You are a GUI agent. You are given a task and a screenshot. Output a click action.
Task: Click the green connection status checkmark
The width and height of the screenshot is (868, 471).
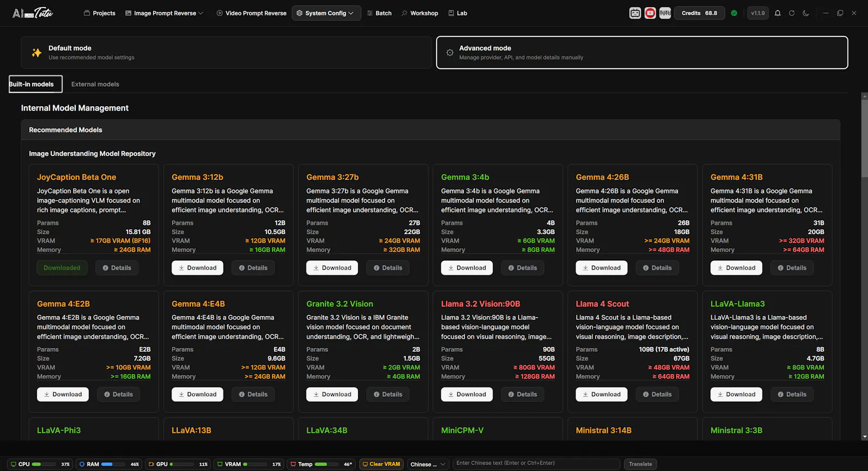[734, 13]
